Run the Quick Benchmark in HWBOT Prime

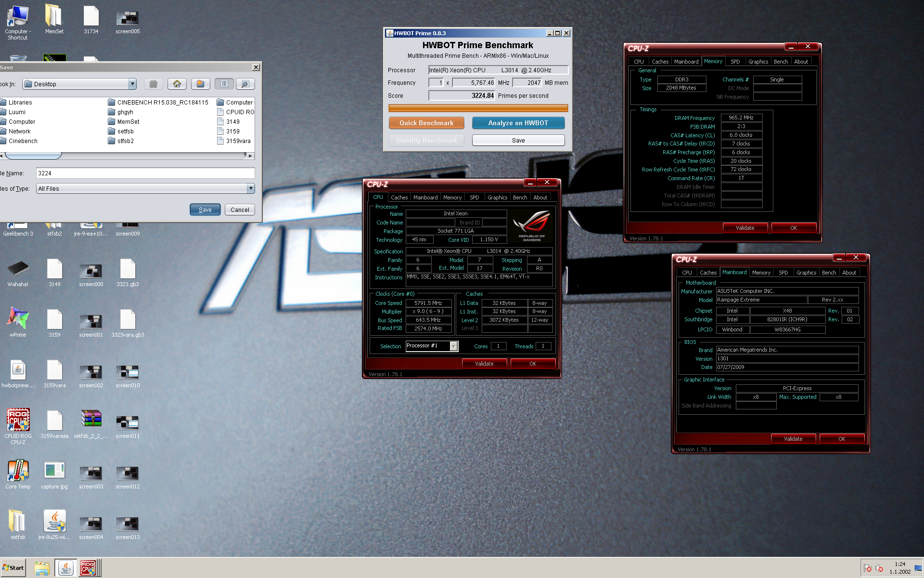426,123
